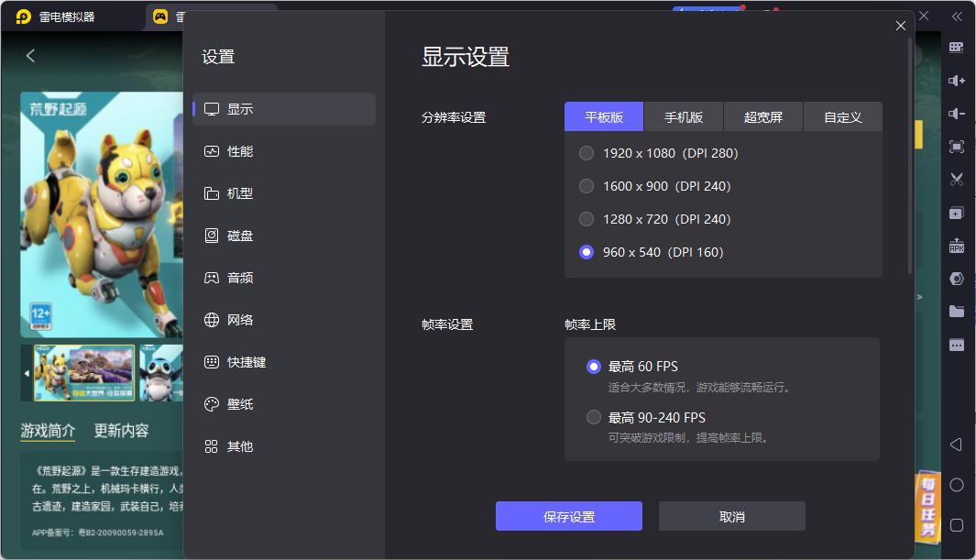Toggle the fullscreen icon in sidebar
976x560 pixels.
click(x=957, y=147)
